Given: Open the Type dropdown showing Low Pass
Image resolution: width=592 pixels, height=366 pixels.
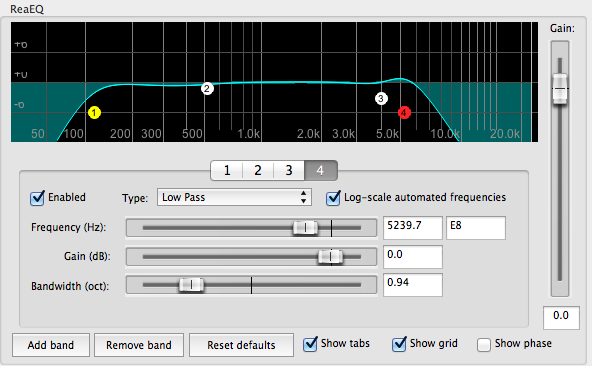Looking at the screenshot, I should [x=234, y=197].
